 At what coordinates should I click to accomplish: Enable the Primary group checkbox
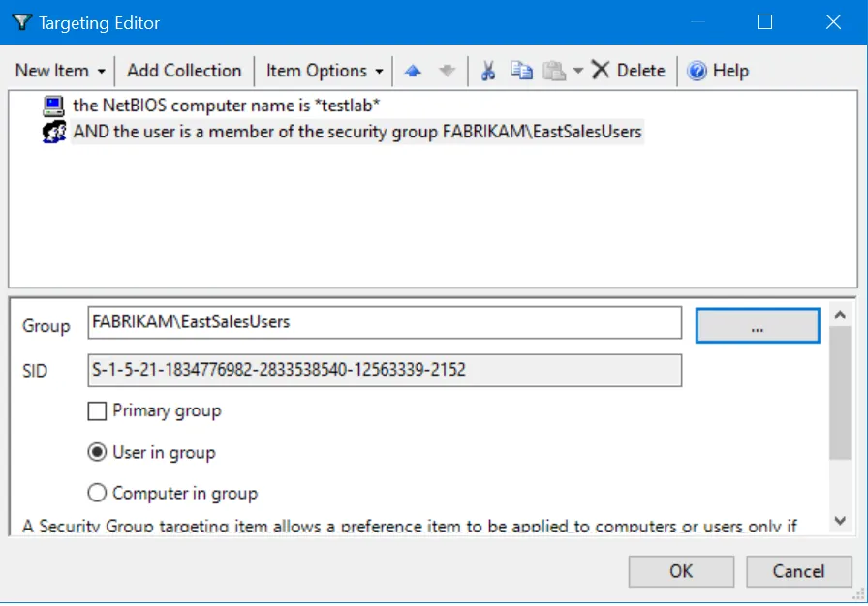(97, 410)
